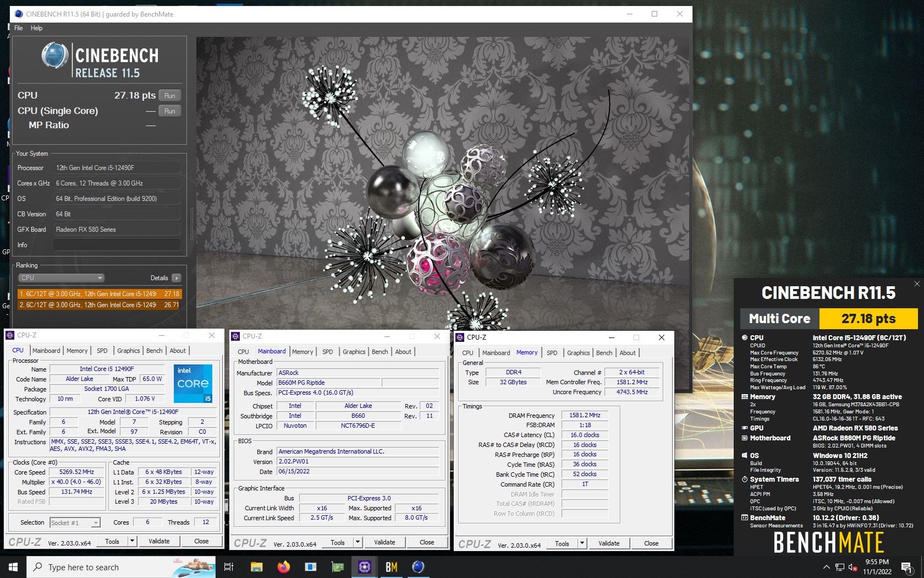This screenshot has height=578, width=924.
Task: Click Validate in the first CPU-Z window
Action: [x=159, y=541]
